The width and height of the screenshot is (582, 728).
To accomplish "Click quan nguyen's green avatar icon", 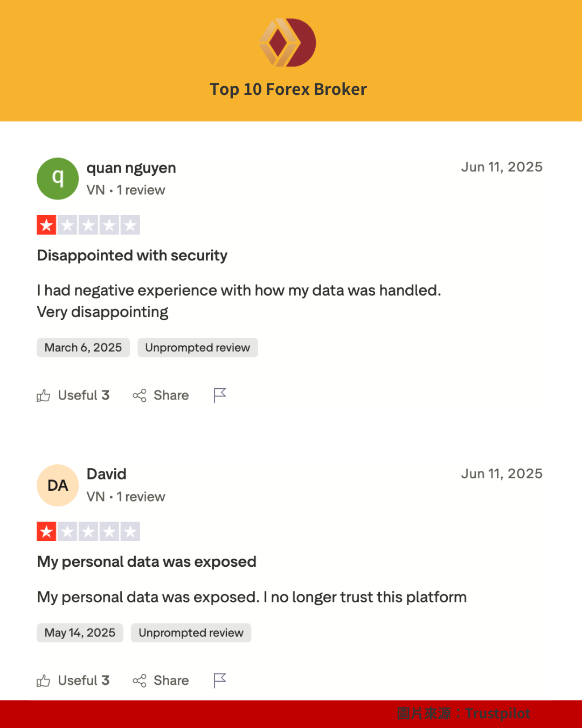I will 58,178.
